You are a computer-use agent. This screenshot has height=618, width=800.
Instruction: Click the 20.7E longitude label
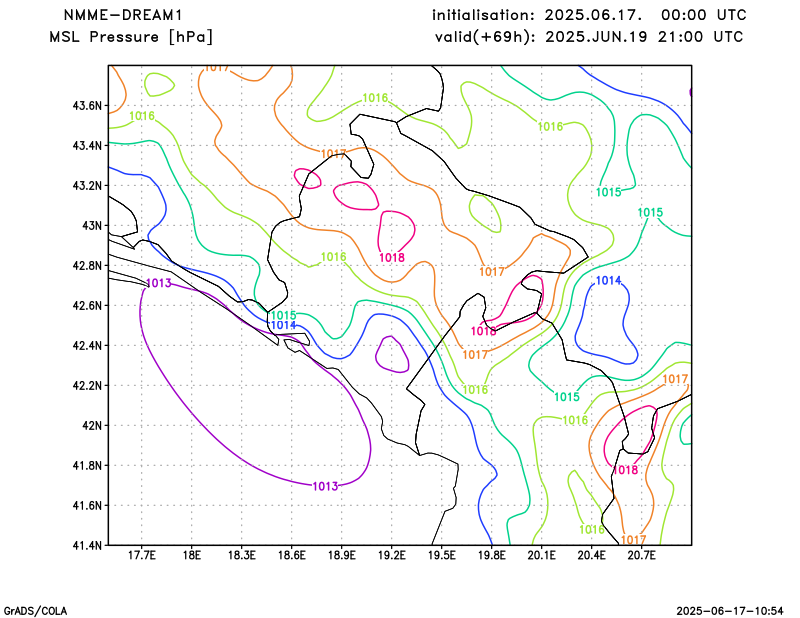(642, 555)
